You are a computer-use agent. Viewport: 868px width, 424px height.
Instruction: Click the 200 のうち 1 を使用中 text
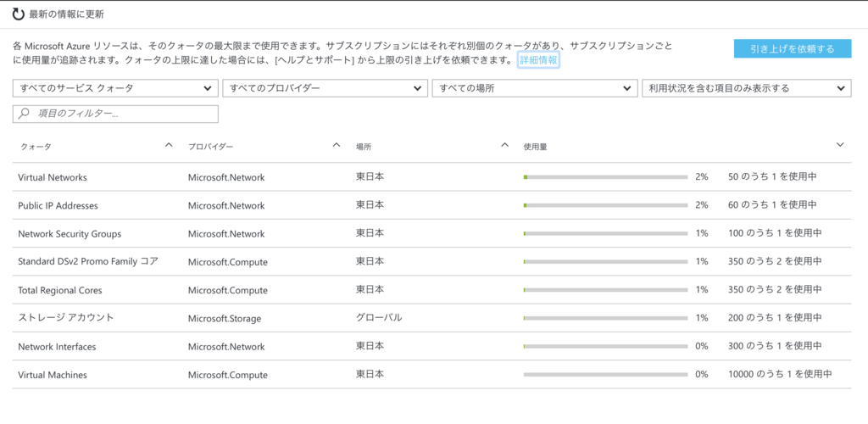point(775,318)
